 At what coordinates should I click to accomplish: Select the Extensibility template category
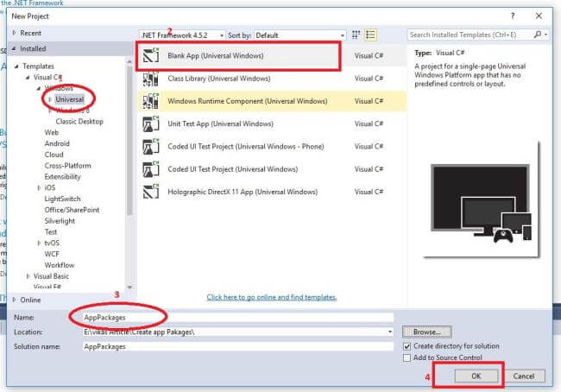[63, 177]
